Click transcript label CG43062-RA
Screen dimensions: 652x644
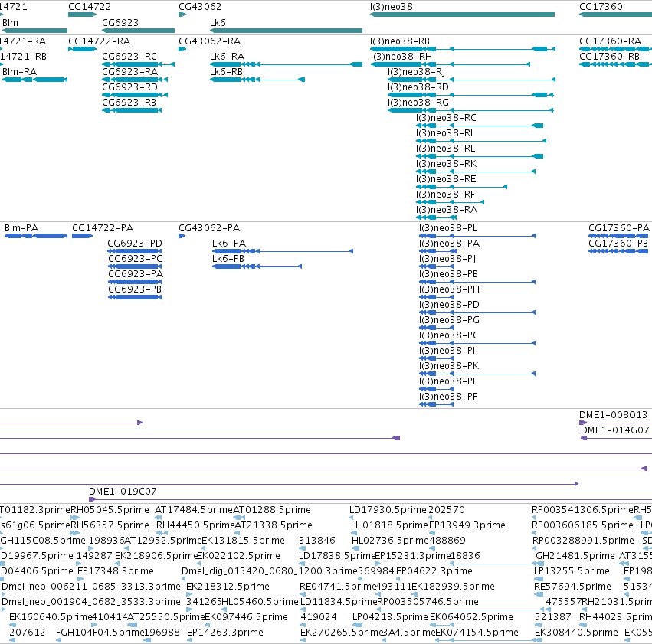click(x=210, y=41)
